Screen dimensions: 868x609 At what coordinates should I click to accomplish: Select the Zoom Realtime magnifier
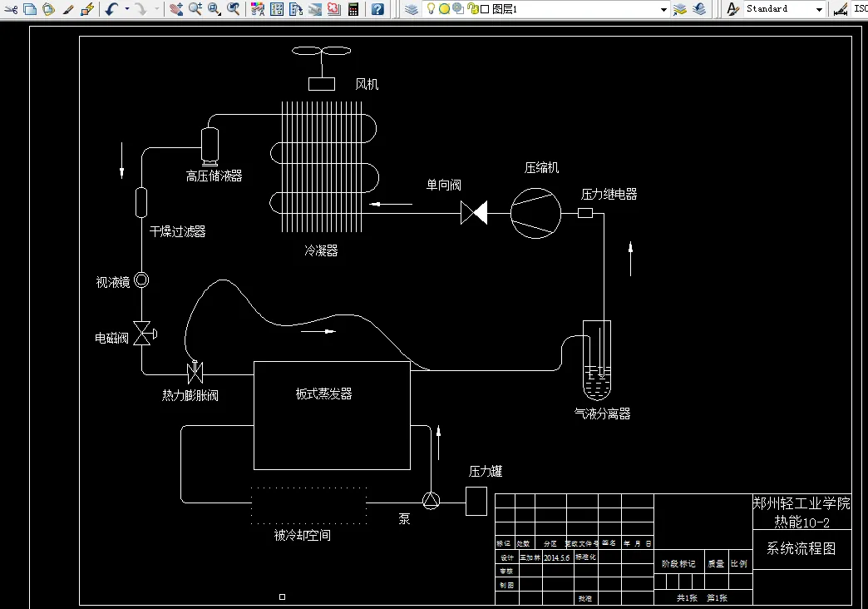tap(195, 9)
